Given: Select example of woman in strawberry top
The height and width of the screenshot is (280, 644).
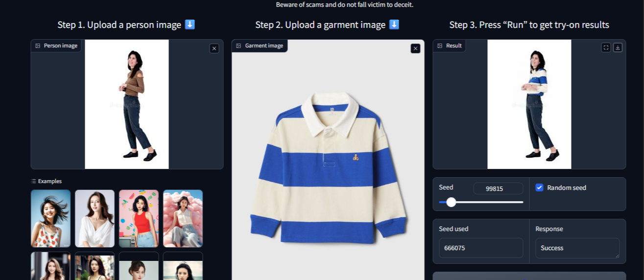Looking at the screenshot, I should tap(51, 218).
